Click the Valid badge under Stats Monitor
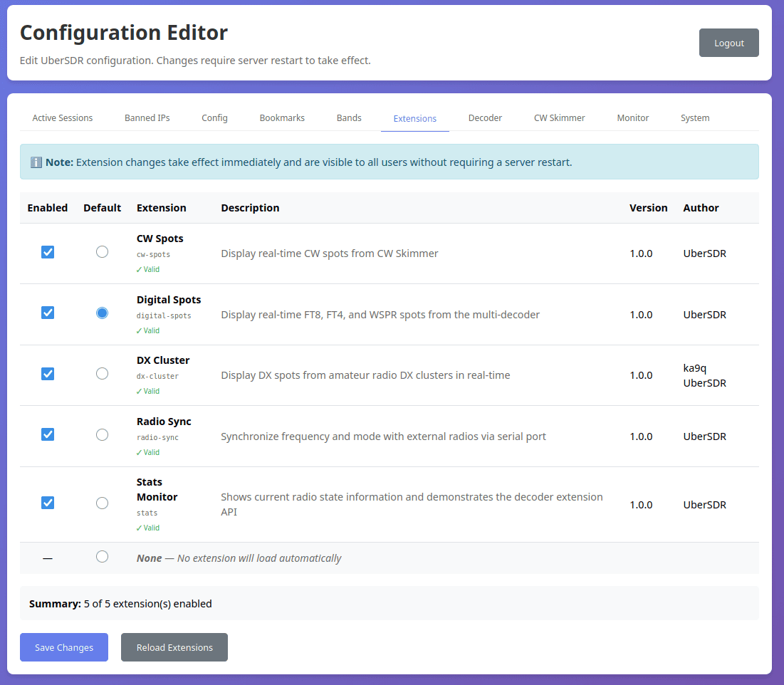The height and width of the screenshot is (685, 784). [147, 528]
